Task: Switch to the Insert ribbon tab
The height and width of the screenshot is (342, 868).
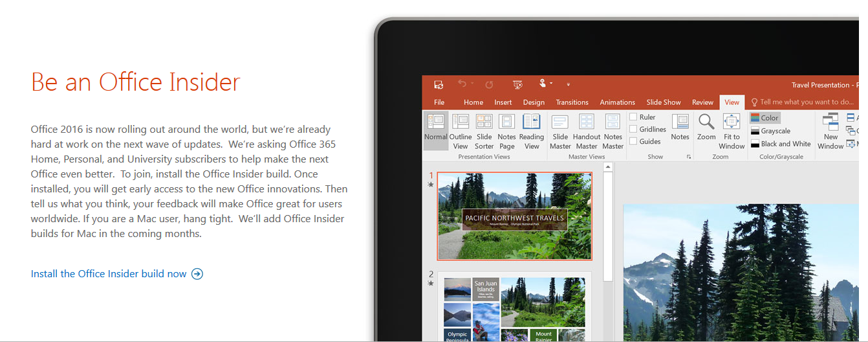Action: pos(503,102)
